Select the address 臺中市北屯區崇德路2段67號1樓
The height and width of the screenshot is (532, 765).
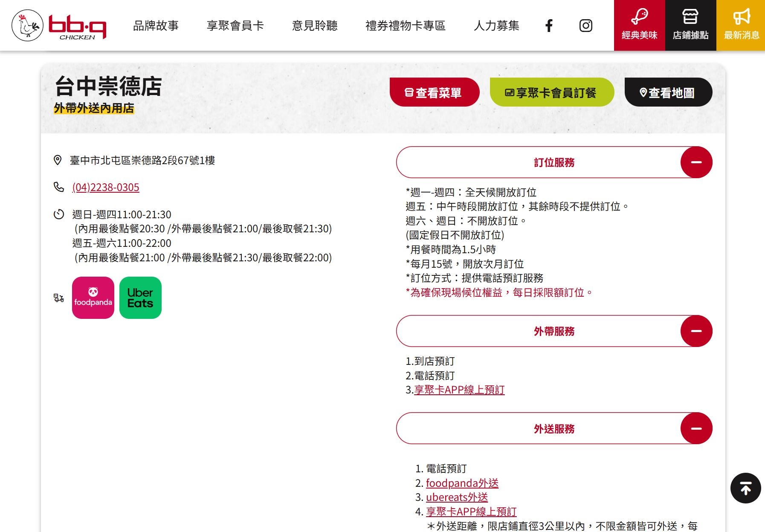pos(142,160)
